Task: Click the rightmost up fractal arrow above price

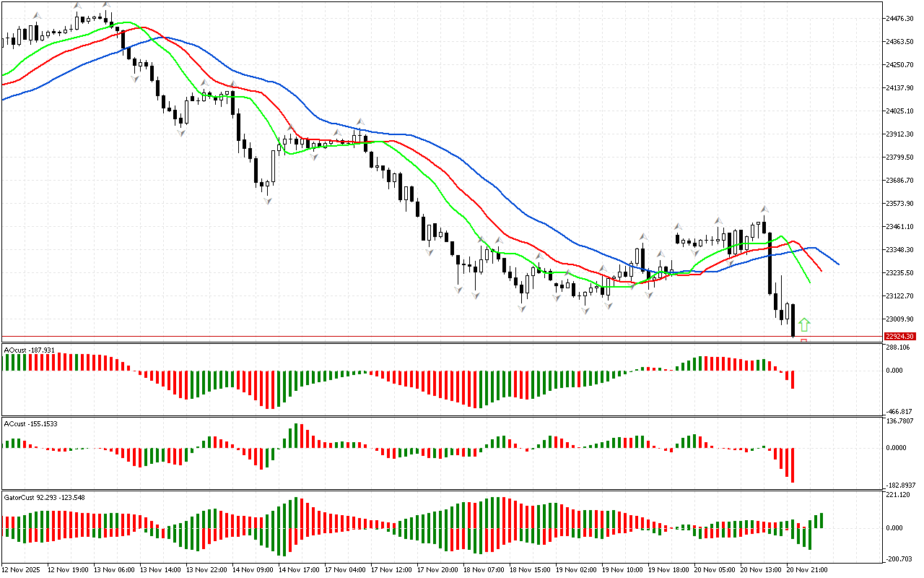Action: (x=764, y=209)
